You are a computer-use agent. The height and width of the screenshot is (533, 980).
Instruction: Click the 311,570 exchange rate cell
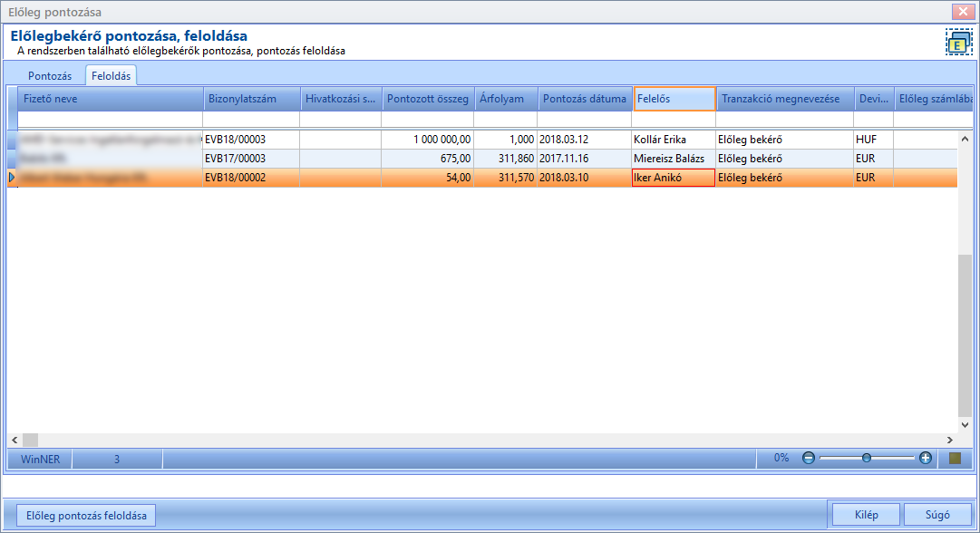click(x=506, y=178)
